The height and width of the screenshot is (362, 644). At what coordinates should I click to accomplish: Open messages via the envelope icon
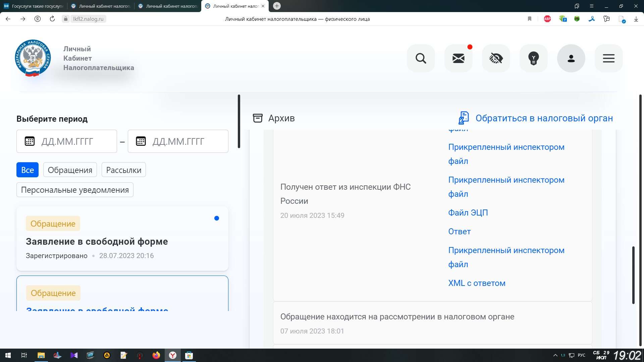(x=458, y=58)
